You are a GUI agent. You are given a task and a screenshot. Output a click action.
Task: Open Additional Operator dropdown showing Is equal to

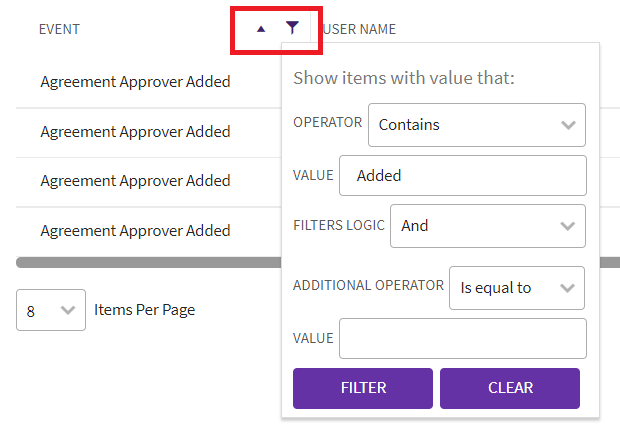(x=517, y=288)
